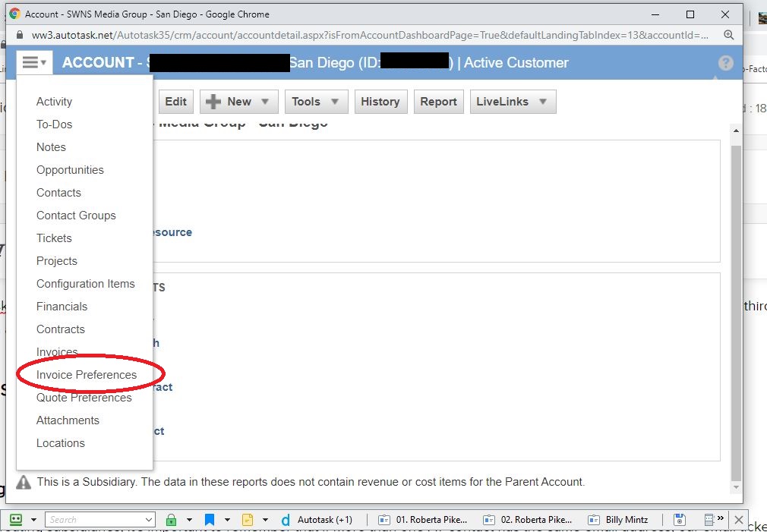This screenshot has height=532, width=767.
Task: Open the RoboForm icon dropdown arrow
Action: 33,520
